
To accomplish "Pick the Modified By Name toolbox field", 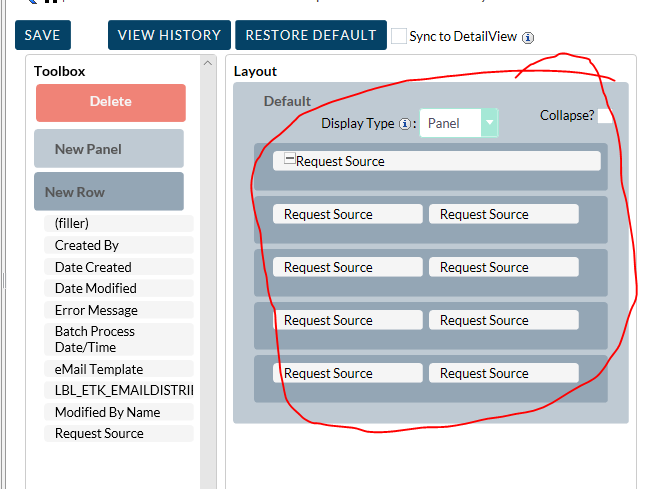I will (119, 412).
